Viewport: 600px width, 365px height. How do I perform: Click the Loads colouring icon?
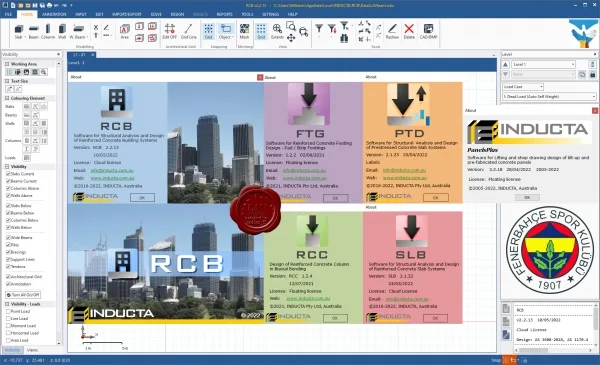26,158
